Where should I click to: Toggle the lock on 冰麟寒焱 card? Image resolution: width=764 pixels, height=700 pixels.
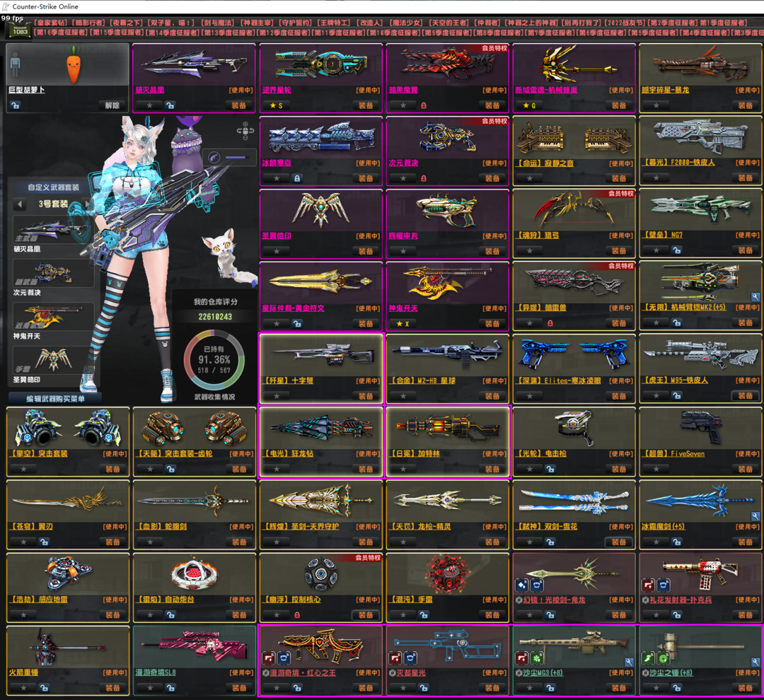296,178
